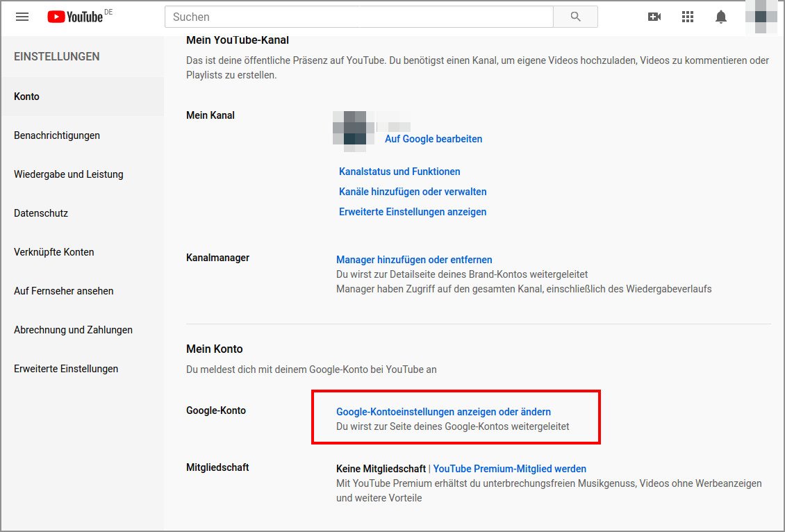
Task: Select Benachrichtigungen in the settings sidebar
Action: click(x=56, y=135)
